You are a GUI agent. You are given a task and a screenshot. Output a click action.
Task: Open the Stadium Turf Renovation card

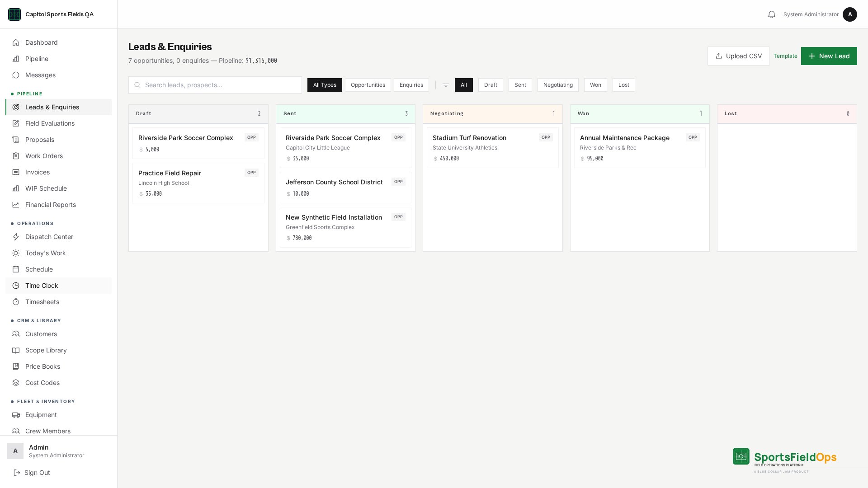pyautogui.click(x=493, y=148)
